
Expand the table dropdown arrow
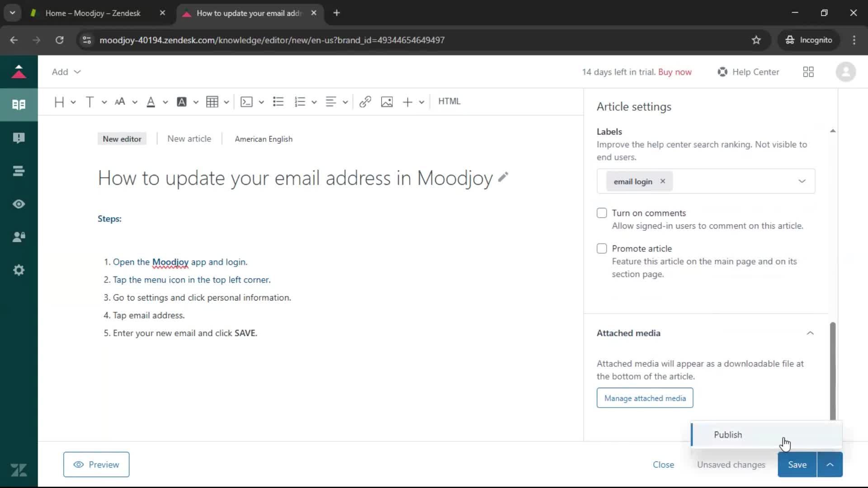coord(226,102)
